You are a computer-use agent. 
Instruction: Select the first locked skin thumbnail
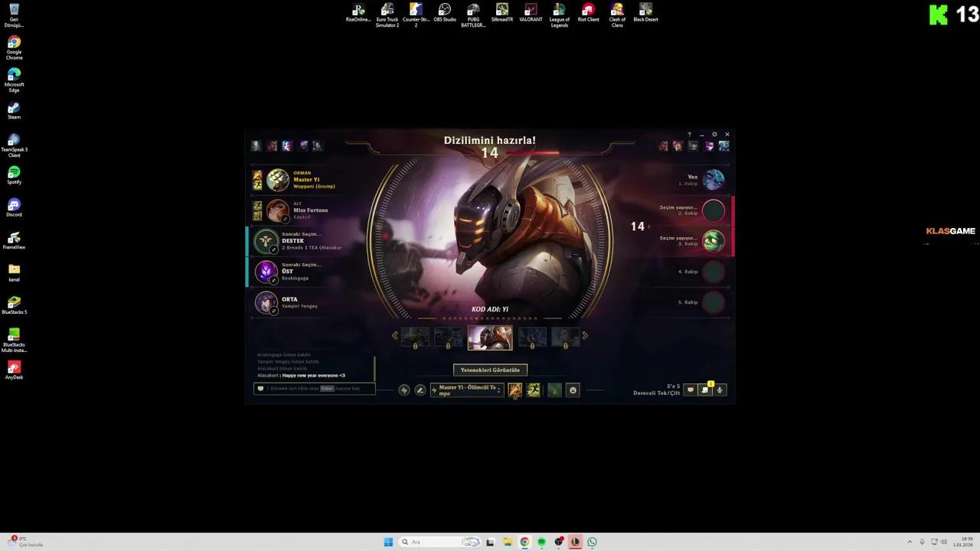[x=415, y=337]
